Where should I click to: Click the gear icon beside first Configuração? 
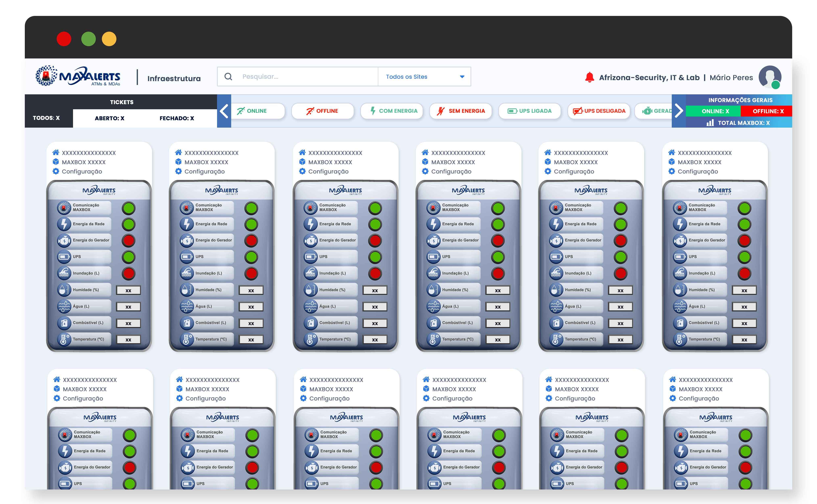tap(56, 171)
